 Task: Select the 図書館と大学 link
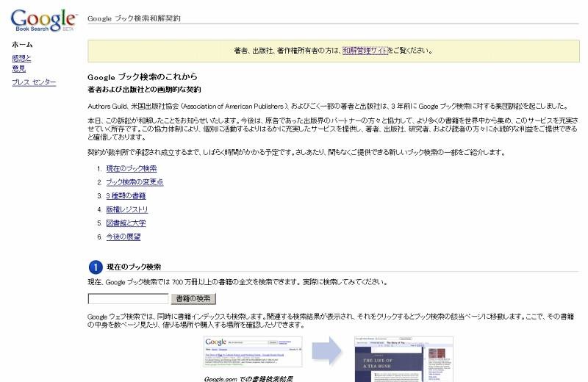[126, 223]
